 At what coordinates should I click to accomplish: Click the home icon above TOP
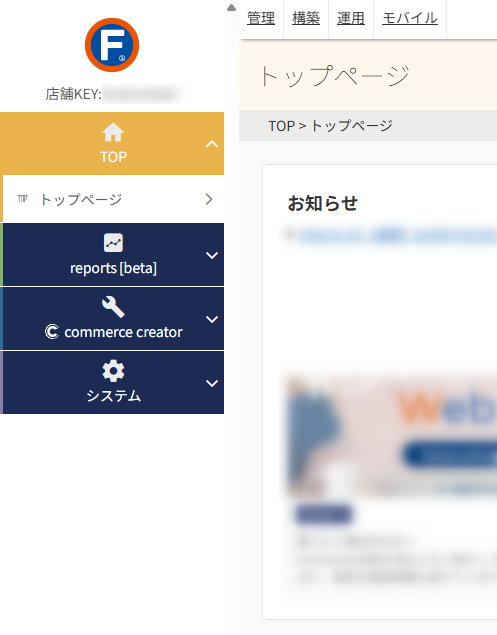point(113,132)
